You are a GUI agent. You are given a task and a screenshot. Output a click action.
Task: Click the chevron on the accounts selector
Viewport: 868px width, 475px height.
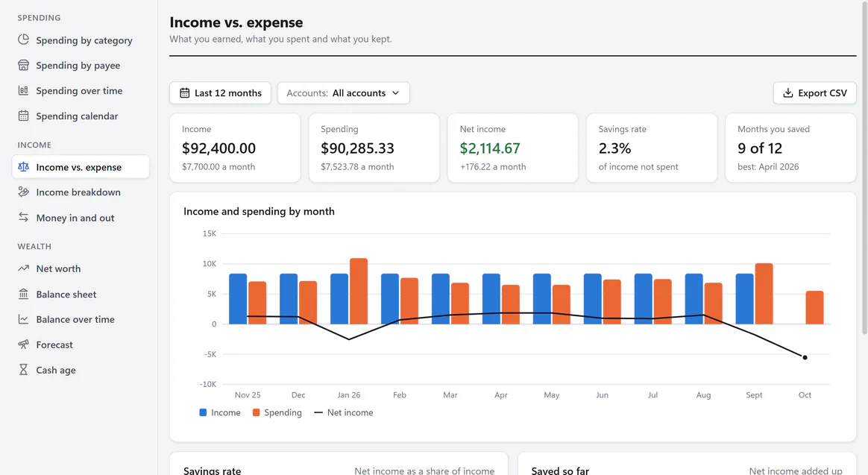tap(396, 93)
